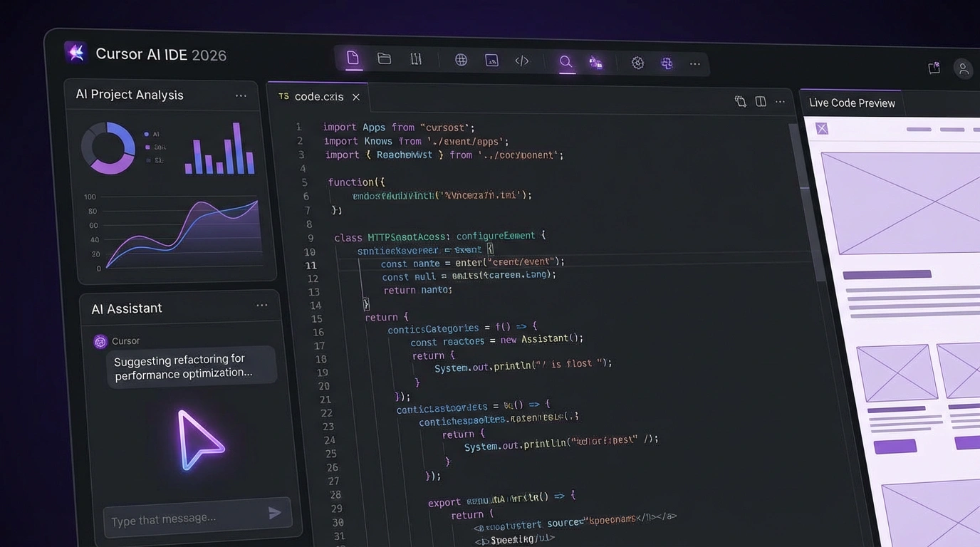The image size is (980, 547).
Task: Open the AI assistant sparkle icon in toolbar
Action: 595,63
